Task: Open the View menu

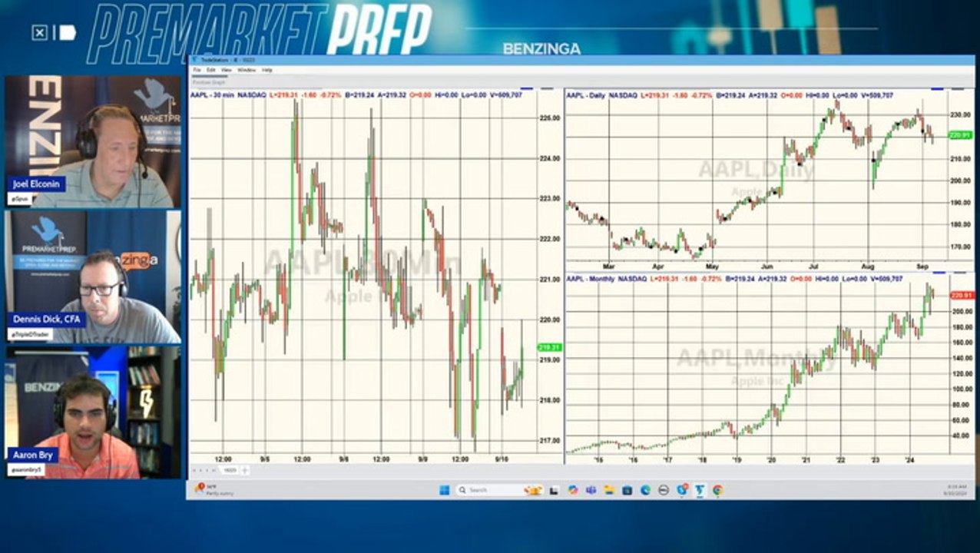Action: (x=226, y=70)
